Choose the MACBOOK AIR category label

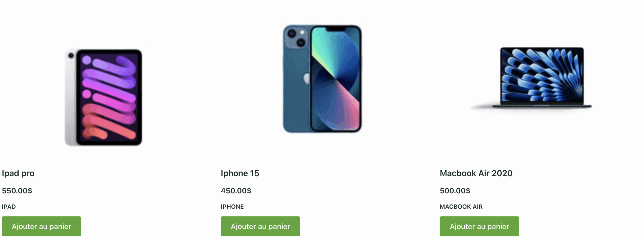pos(461,207)
